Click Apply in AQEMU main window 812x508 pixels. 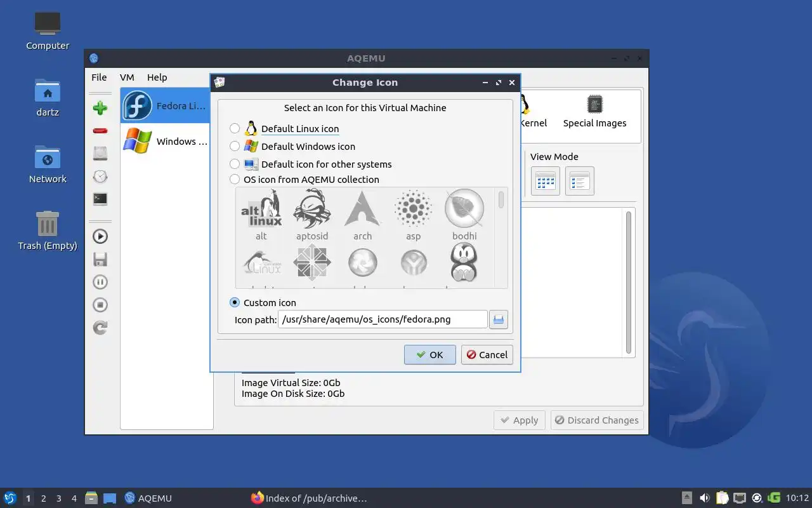coord(519,420)
